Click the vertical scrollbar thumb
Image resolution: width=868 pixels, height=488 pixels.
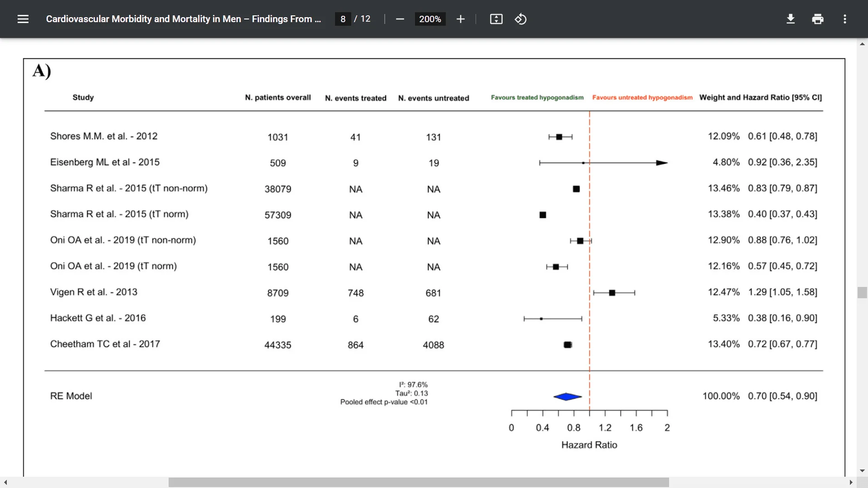(862, 292)
